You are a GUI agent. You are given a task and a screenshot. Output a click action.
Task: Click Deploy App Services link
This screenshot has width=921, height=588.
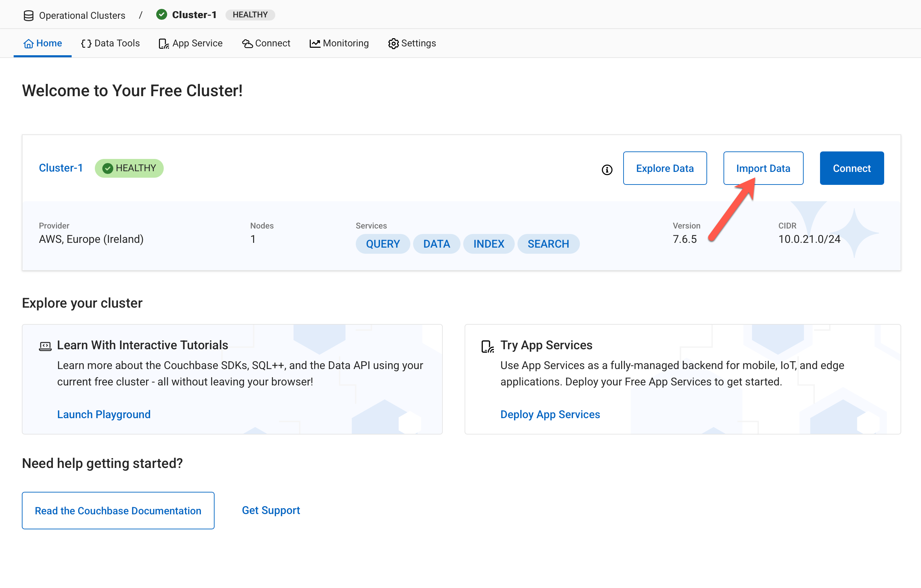[x=550, y=414]
